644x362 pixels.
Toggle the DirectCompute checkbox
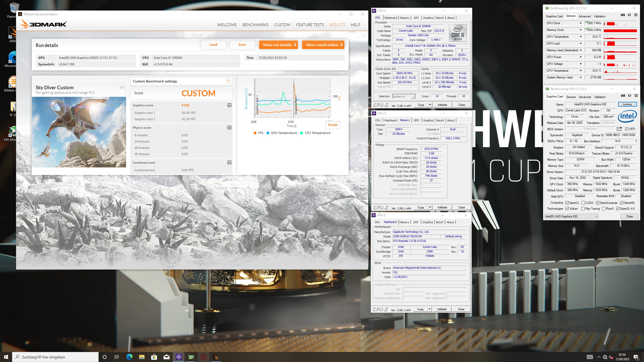pyautogui.click(x=597, y=203)
